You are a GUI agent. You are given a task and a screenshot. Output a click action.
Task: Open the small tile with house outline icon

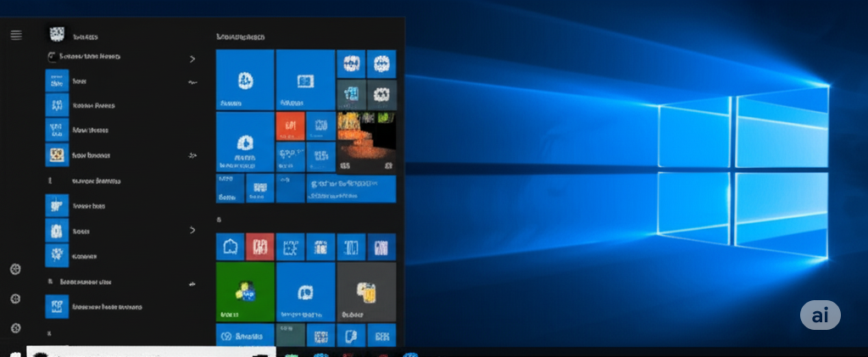[x=231, y=247]
